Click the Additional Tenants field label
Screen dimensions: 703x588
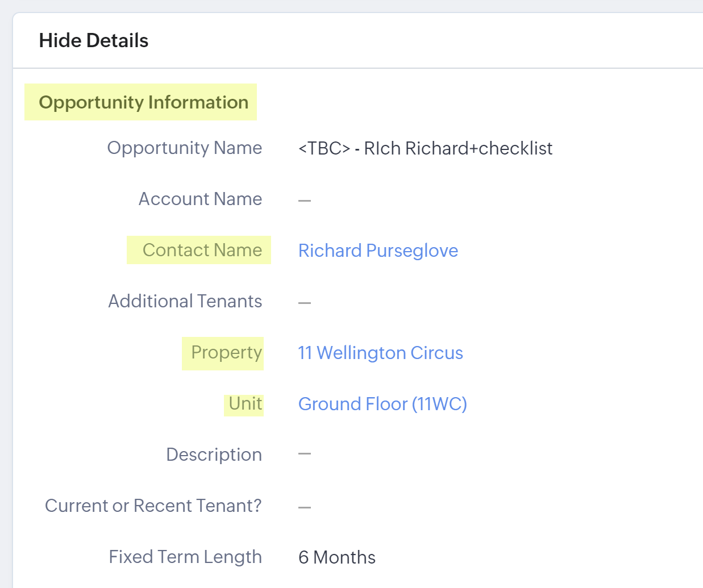click(x=185, y=302)
